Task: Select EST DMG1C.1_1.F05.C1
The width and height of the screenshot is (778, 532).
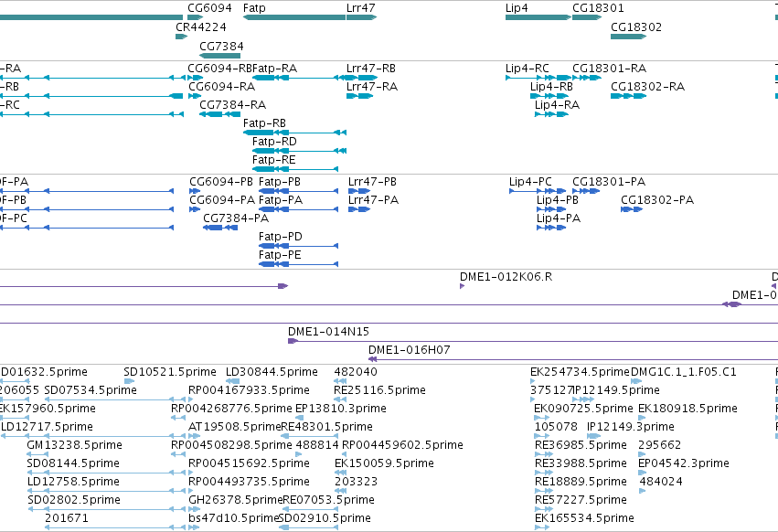Action: pyautogui.click(x=636, y=381)
